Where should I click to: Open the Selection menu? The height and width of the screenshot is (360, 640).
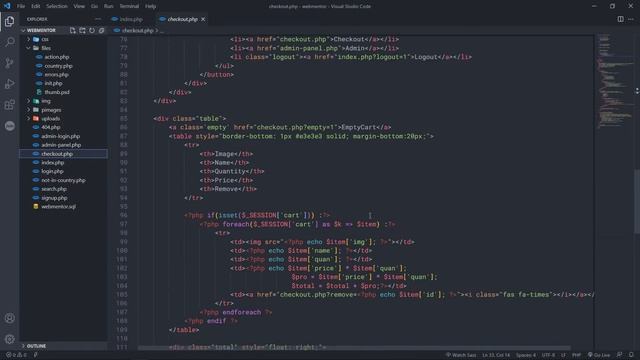(57, 6)
